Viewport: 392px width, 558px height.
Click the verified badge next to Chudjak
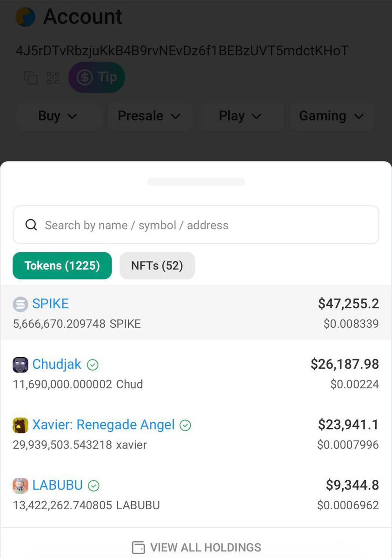click(93, 365)
